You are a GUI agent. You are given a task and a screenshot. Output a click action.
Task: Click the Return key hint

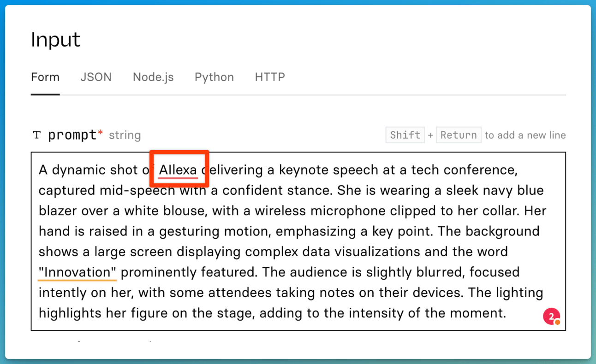pos(459,135)
